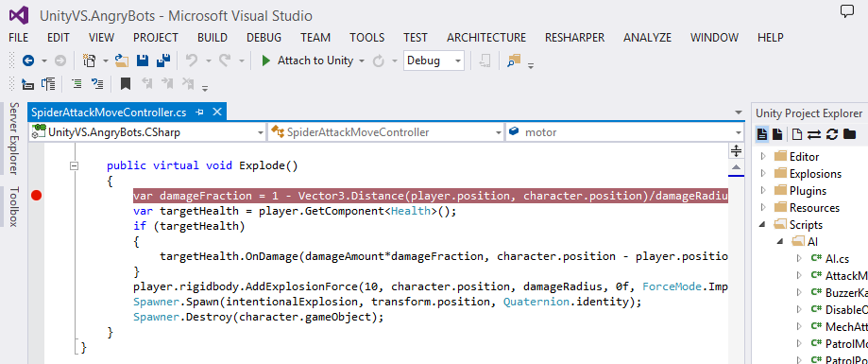This screenshot has width=868, height=364.
Task: Click the Undo arrow icon
Action: (x=192, y=61)
